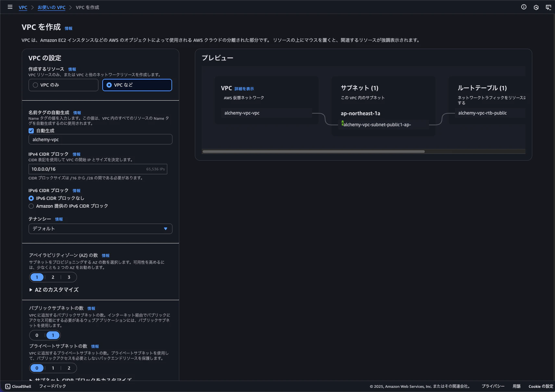Click alchemy-vpc-rtb-public route table entry

490,113
